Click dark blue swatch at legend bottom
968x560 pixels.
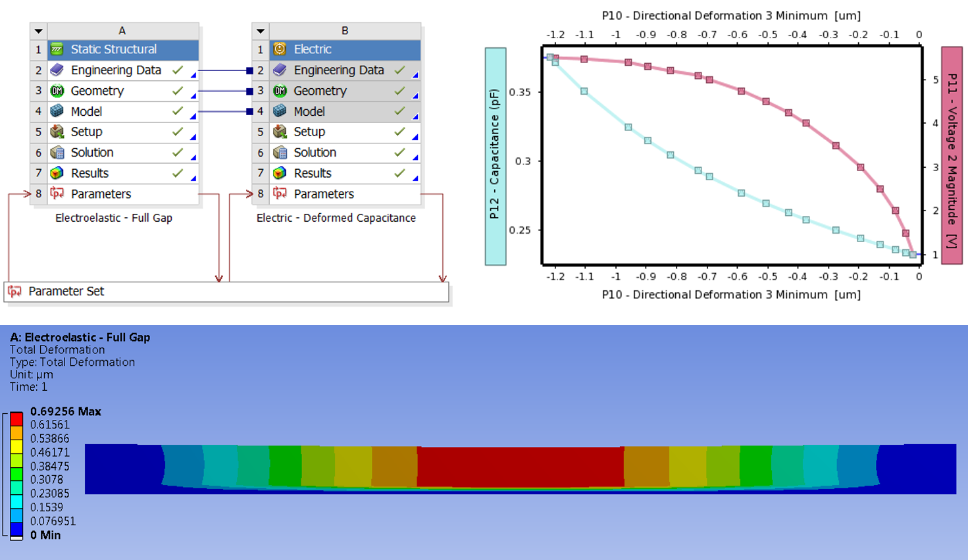click(x=16, y=528)
